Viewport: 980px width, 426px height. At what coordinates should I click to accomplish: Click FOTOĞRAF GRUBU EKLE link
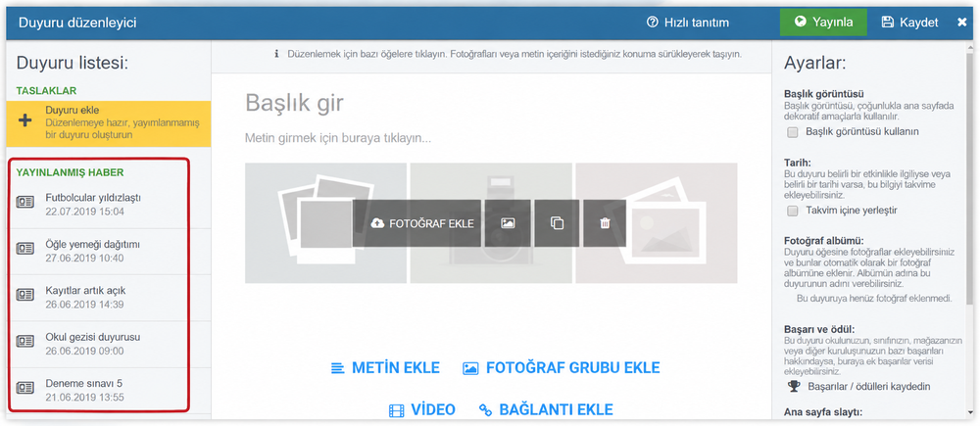[562, 368]
